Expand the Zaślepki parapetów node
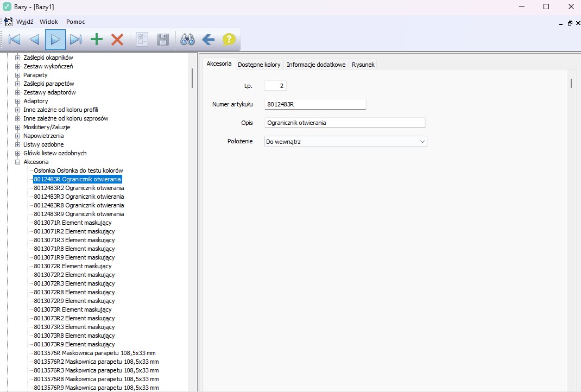The height and width of the screenshot is (392, 581). pos(17,84)
